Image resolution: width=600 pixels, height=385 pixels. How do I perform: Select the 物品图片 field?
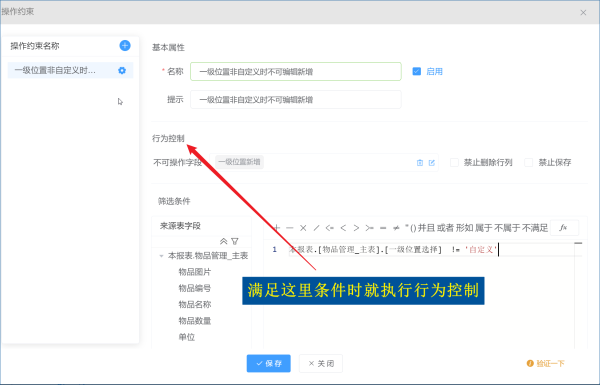point(195,272)
